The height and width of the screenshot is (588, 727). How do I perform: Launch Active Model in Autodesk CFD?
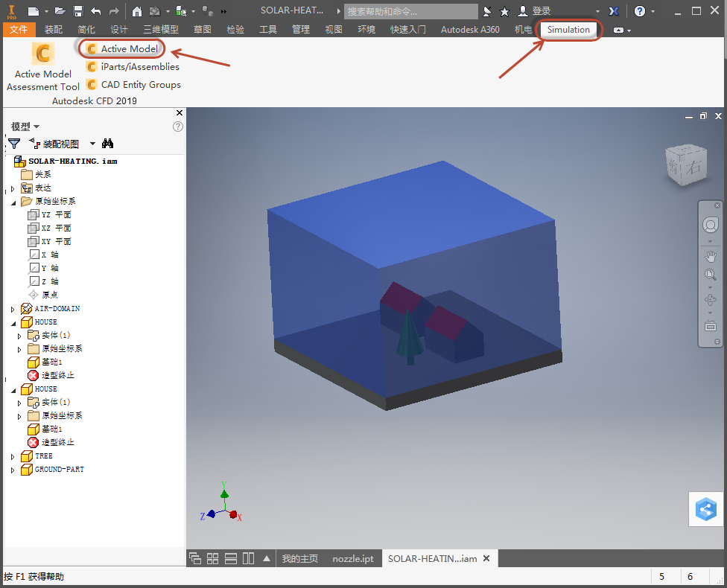(124, 48)
